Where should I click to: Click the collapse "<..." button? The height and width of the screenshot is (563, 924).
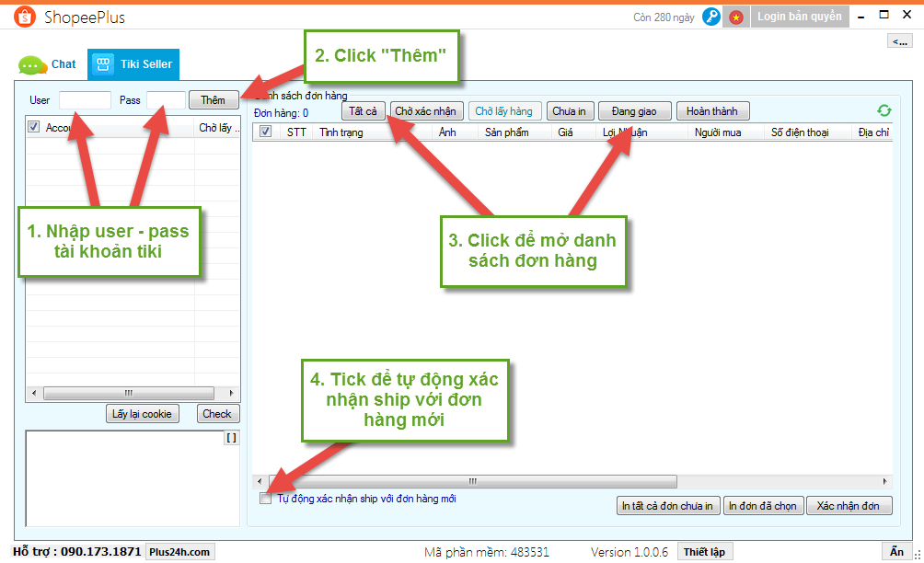pyautogui.click(x=900, y=41)
